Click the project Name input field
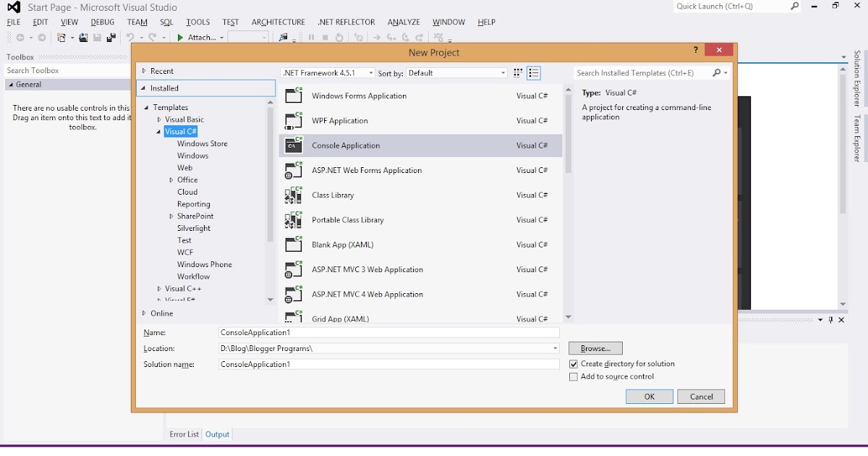Screen dimensions: 868x456 [389, 332]
